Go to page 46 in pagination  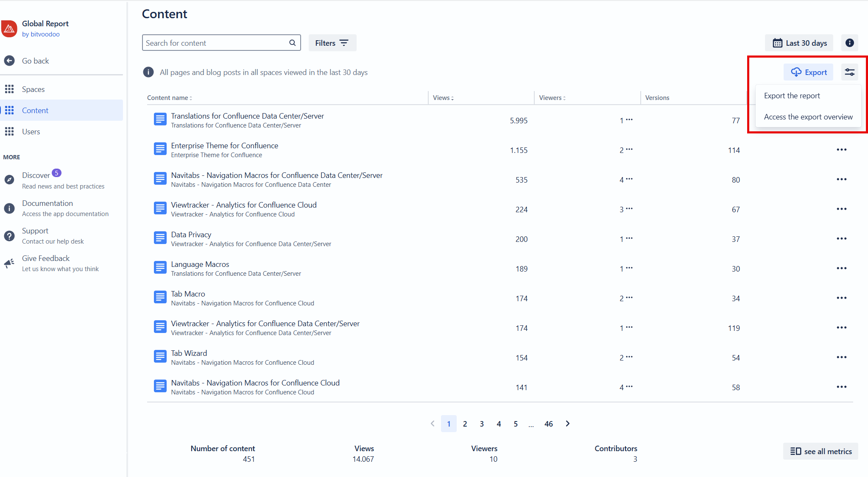548,424
